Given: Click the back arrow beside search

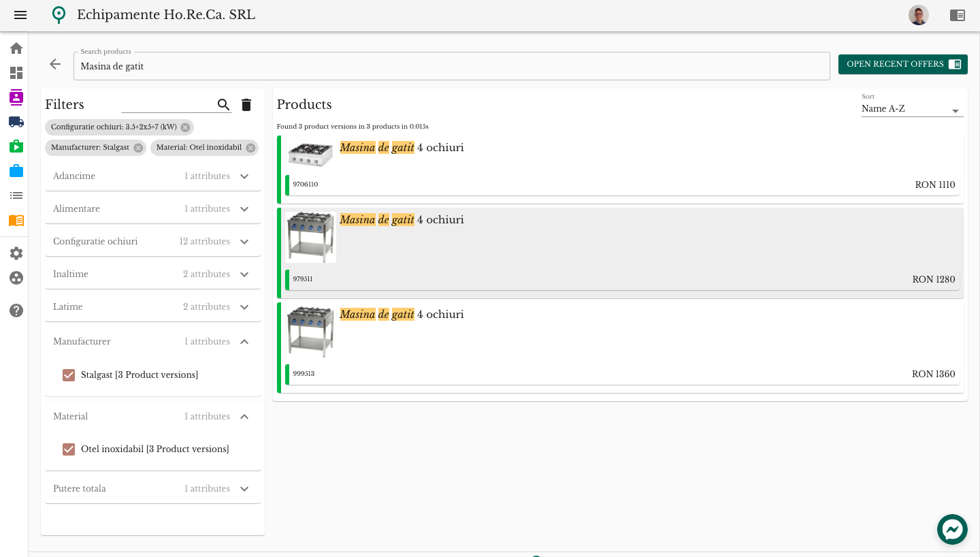Looking at the screenshot, I should (x=55, y=64).
